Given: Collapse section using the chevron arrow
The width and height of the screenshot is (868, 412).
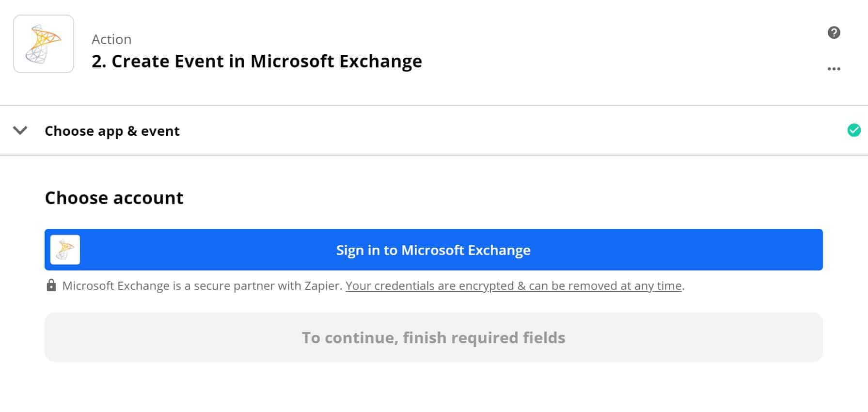Looking at the screenshot, I should pyautogui.click(x=20, y=130).
